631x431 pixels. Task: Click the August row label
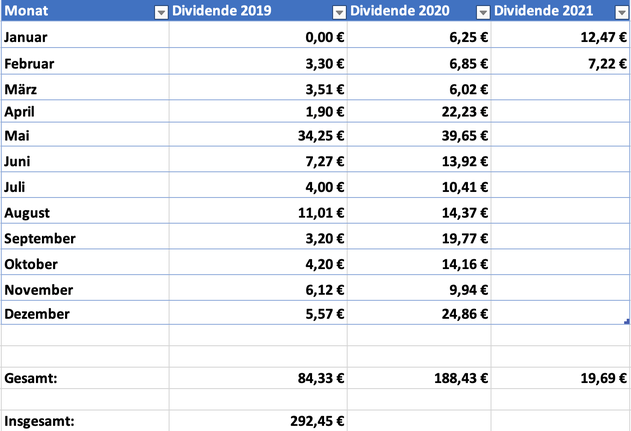pos(27,213)
